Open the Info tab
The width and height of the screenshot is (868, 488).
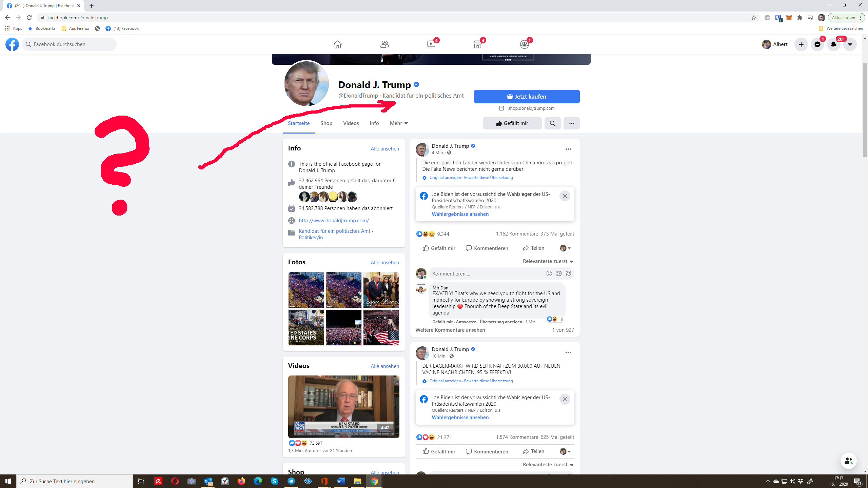point(374,123)
